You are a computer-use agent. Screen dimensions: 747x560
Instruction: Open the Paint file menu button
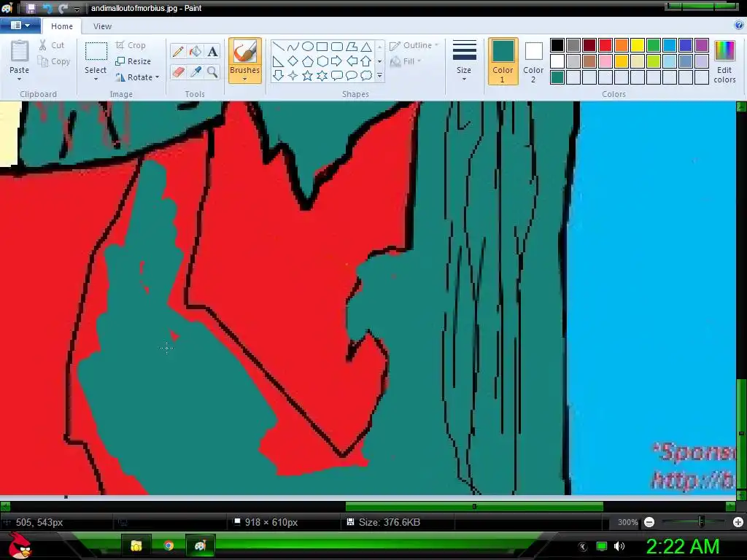20,26
